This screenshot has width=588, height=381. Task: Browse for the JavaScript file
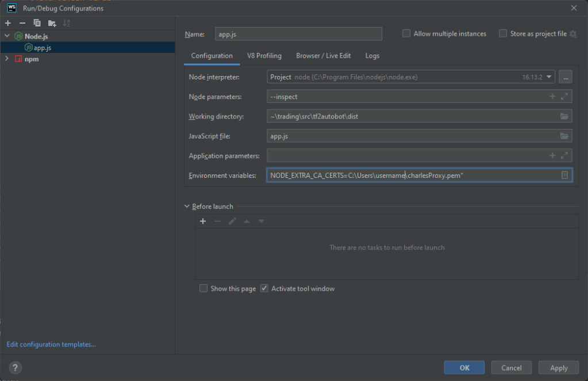tap(564, 136)
